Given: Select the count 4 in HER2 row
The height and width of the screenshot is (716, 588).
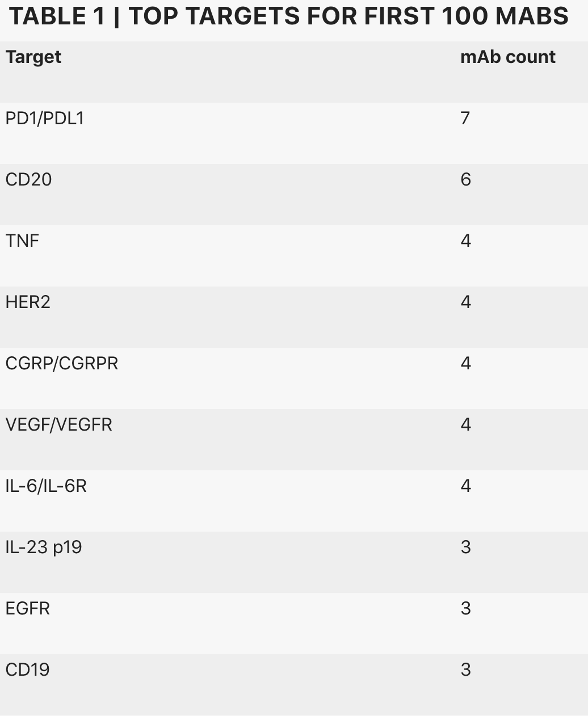Looking at the screenshot, I should (466, 302).
